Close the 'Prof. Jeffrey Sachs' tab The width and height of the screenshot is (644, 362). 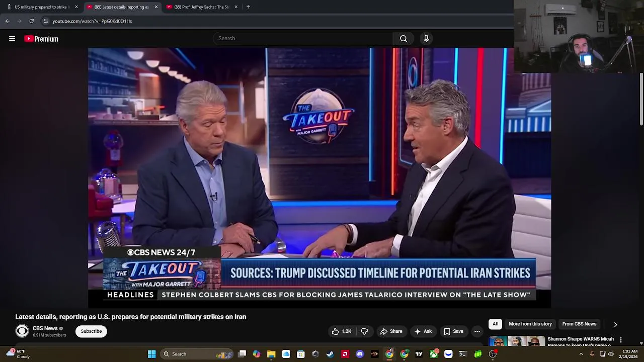[x=235, y=7]
